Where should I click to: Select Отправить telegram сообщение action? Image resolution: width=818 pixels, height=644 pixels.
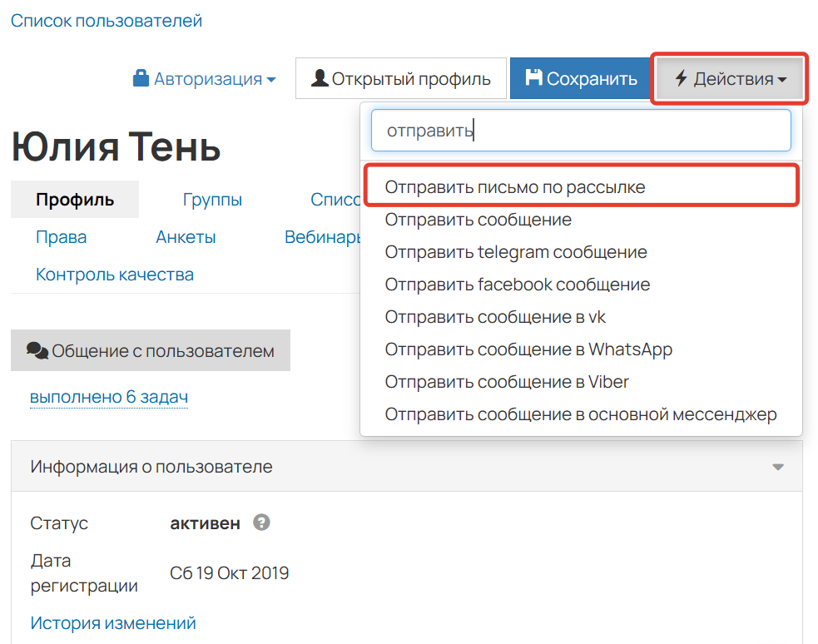click(x=517, y=252)
